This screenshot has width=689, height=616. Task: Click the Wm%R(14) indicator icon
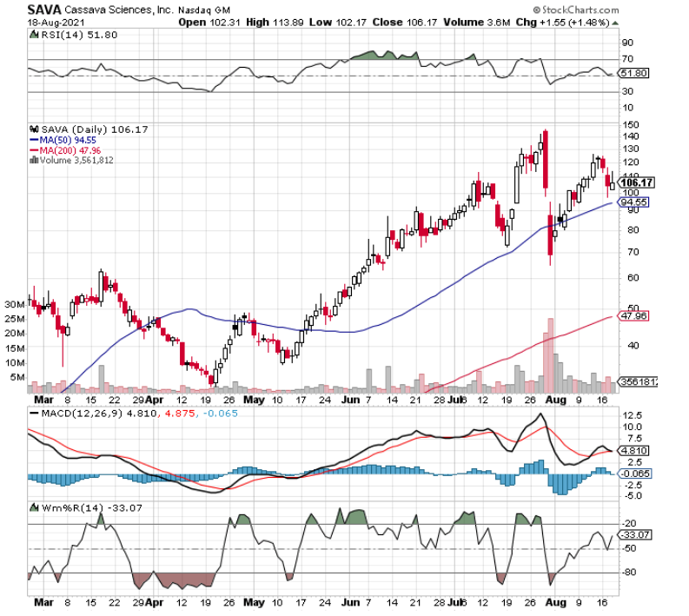[34, 508]
